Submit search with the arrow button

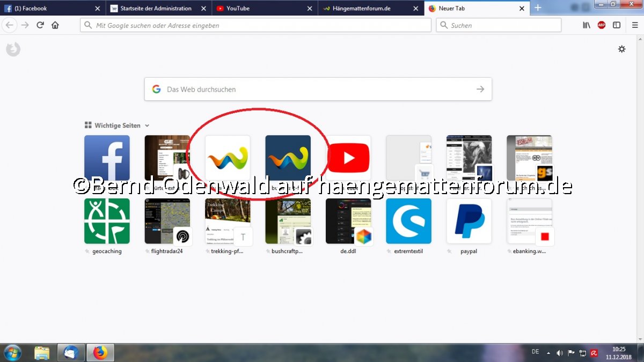[480, 89]
